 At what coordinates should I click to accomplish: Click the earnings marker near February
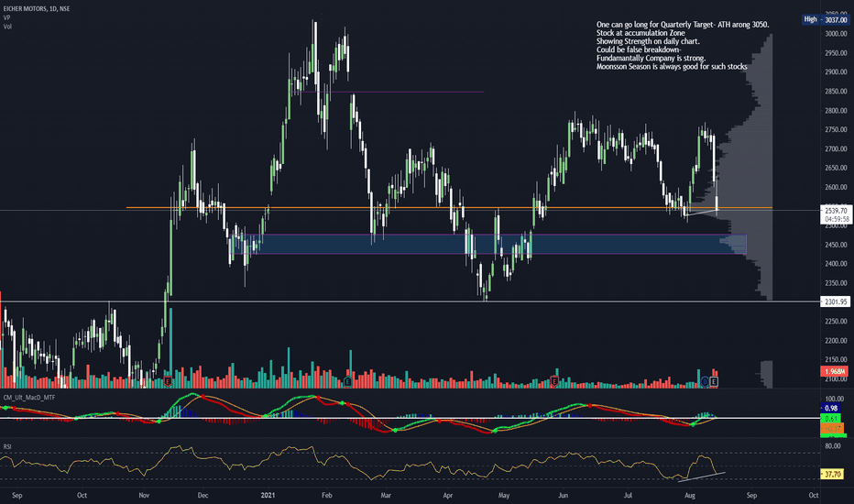[347, 382]
